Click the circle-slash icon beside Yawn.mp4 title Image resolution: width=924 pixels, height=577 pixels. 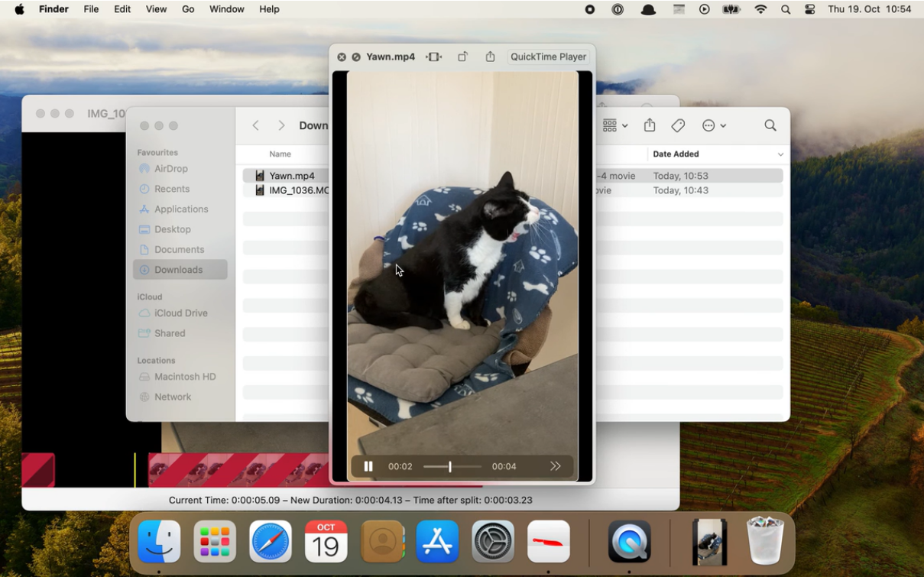(x=356, y=57)
